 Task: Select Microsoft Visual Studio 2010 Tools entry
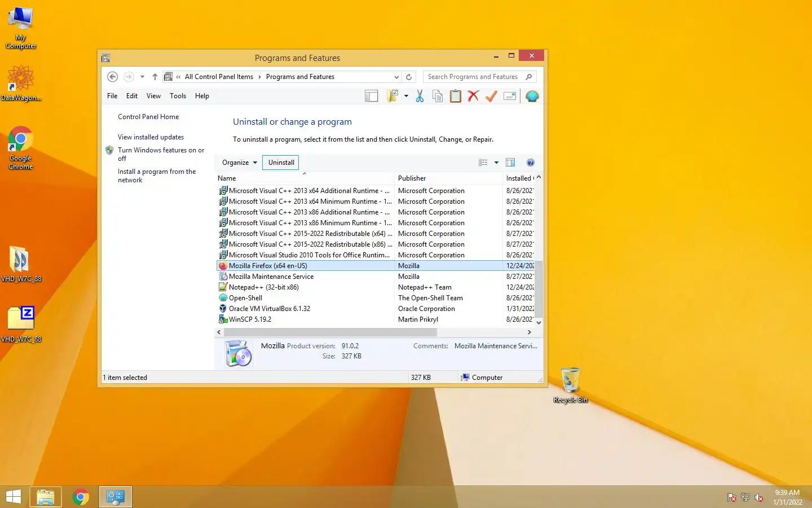pos(375,255)
